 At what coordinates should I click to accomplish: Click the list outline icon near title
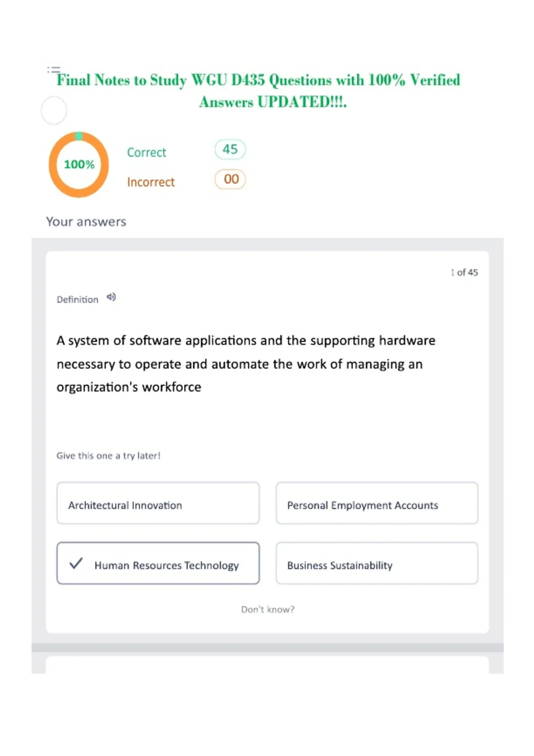pyautogui.click(x=53, y=69)
